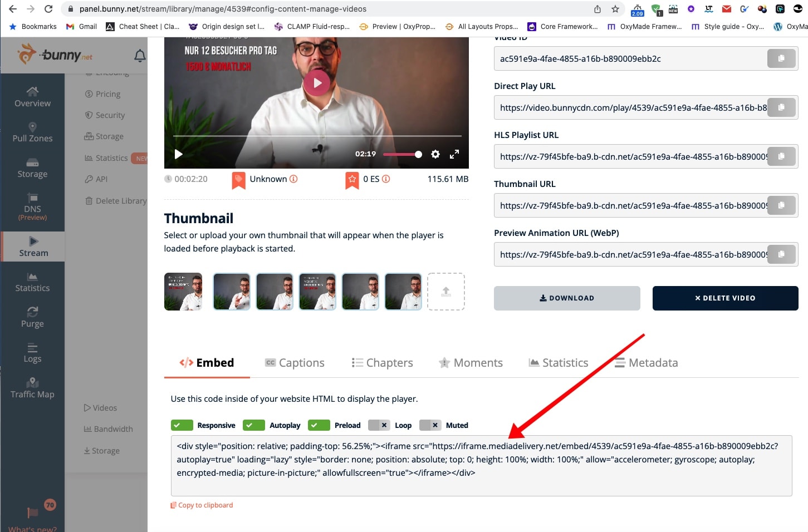Click the Download button
The height and width of the screenshot is (532, 808).
click(x=566, y=298)
